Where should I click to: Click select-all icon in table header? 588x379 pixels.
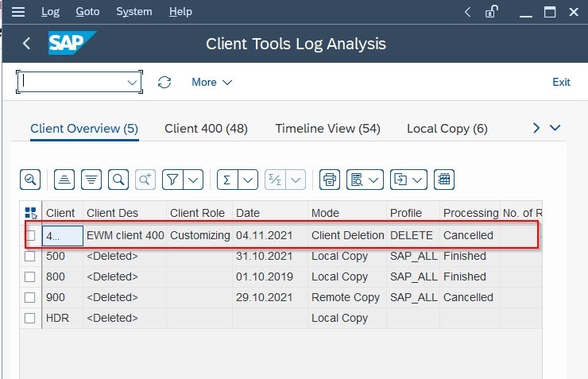pos(31,213)
